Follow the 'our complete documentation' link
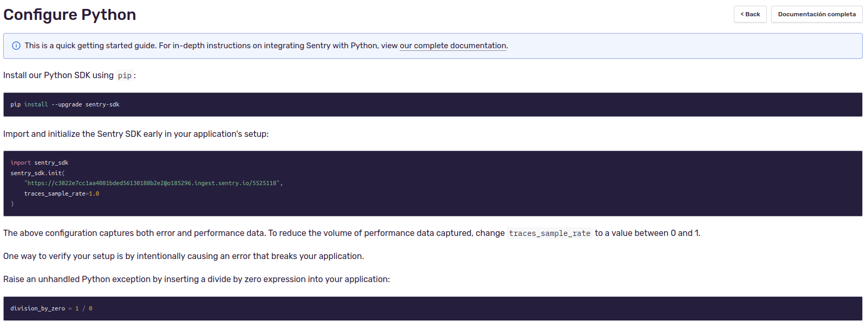 click(x=453, y=46)
